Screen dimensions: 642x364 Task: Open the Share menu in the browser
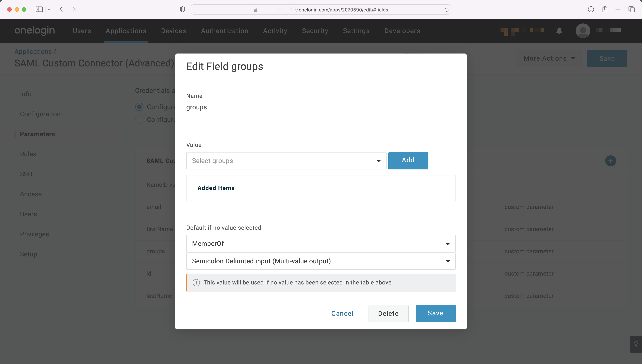coord(604,9)
